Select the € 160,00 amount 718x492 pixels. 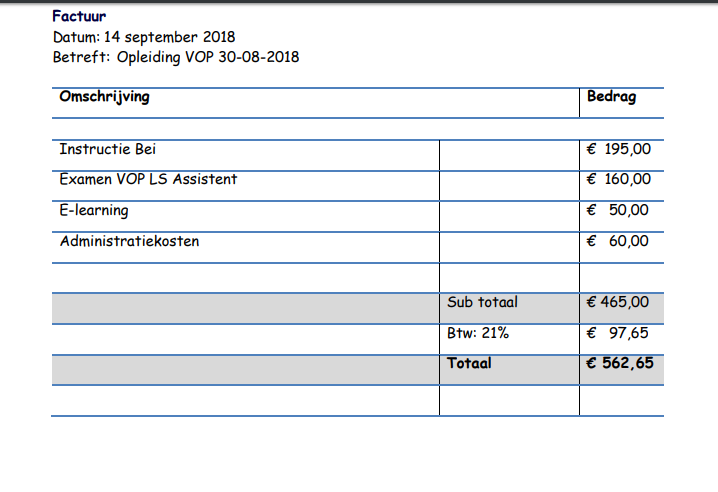click(x=619, y=180)
